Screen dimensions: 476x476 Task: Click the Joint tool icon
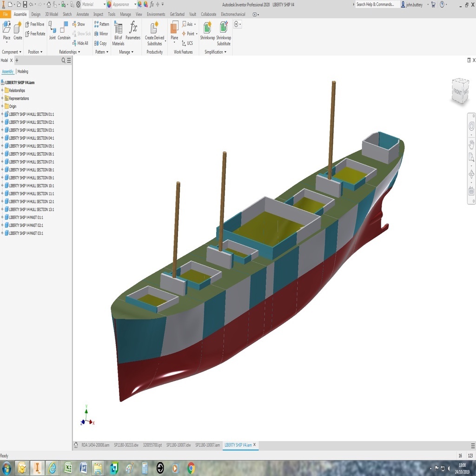pyautogui.click(x=52, y=27)
